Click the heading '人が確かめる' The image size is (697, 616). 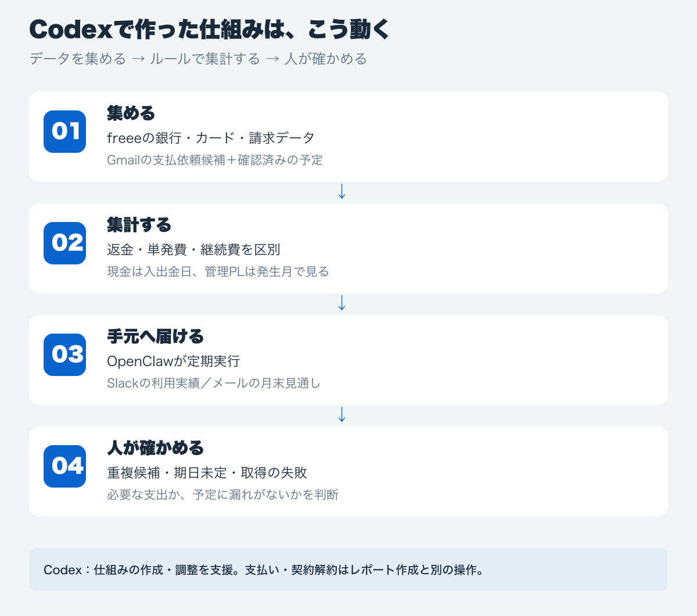tap(155, 447)
